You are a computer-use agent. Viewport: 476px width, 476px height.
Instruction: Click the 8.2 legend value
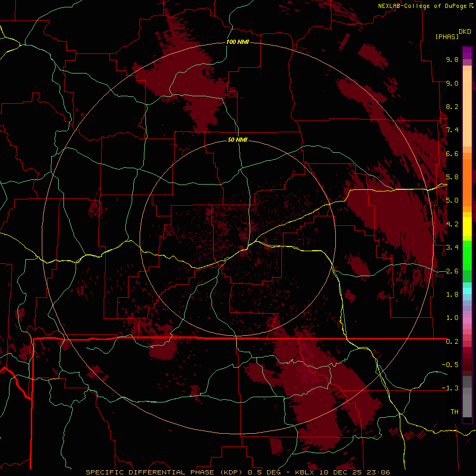click(x=452, y=106)
